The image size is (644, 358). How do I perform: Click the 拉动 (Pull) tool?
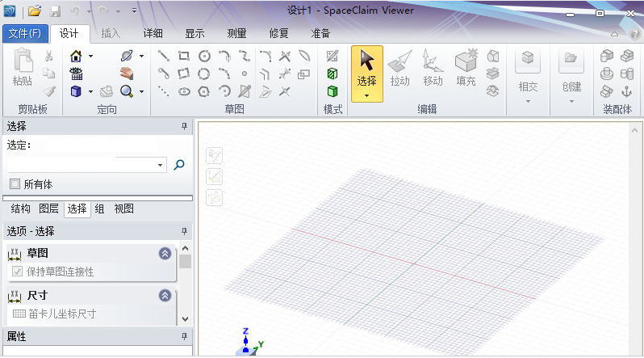tap(399, 69)
